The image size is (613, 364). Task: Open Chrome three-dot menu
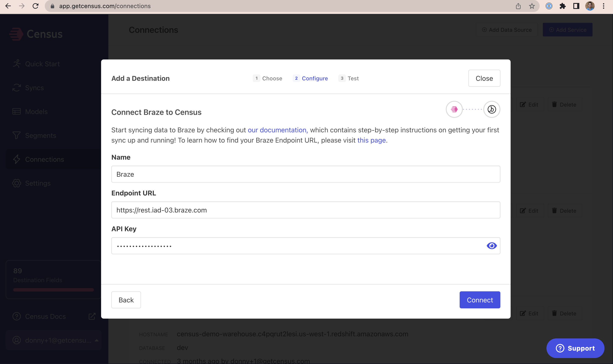(x=603, y=6)
